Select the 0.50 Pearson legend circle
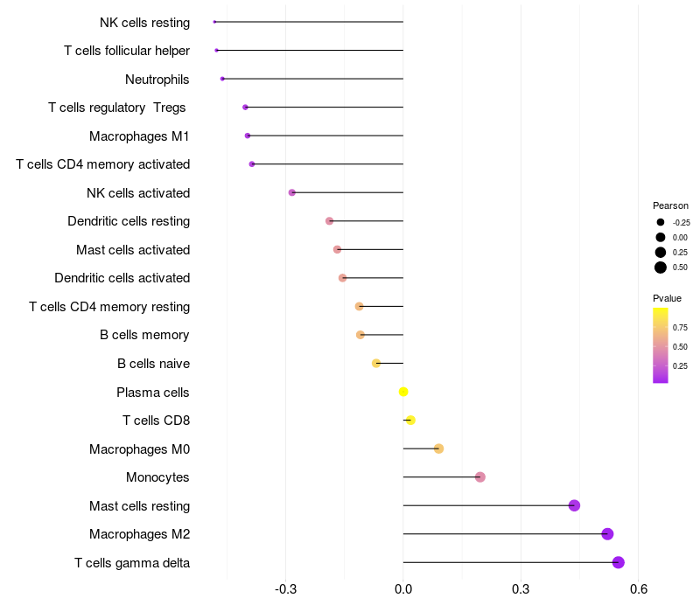700x612 pixels. [661, 268]
